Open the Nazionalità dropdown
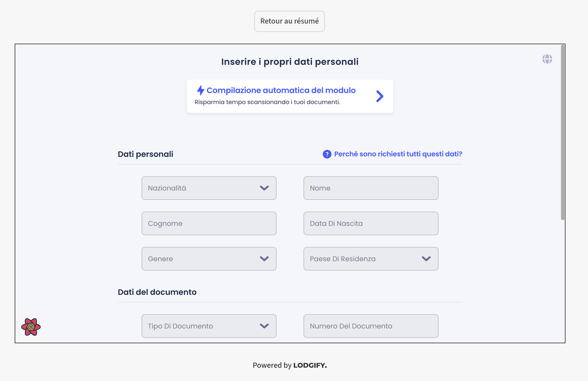588x381 pixels. 209,188
